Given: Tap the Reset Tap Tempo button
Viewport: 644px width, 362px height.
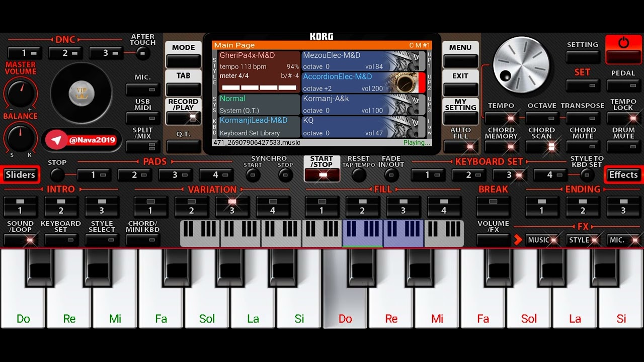Looking at the screenshot, I should [x=359, y=175].
